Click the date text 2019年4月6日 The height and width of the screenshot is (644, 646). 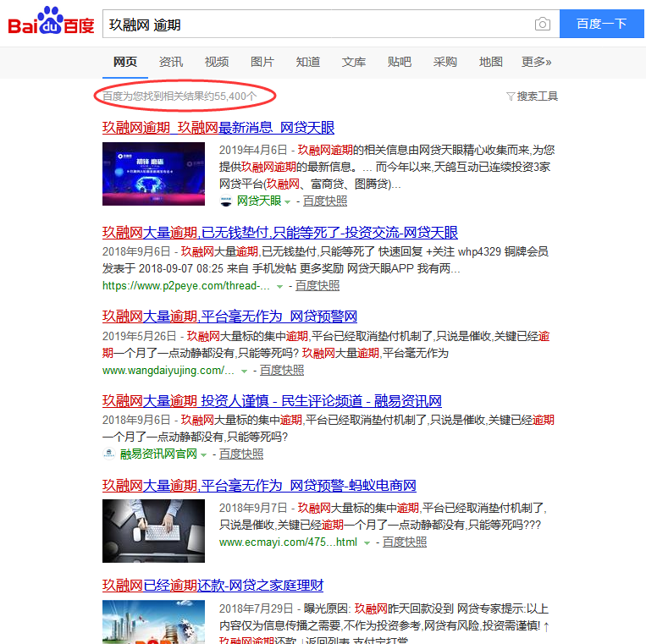(x=253, y=151)
